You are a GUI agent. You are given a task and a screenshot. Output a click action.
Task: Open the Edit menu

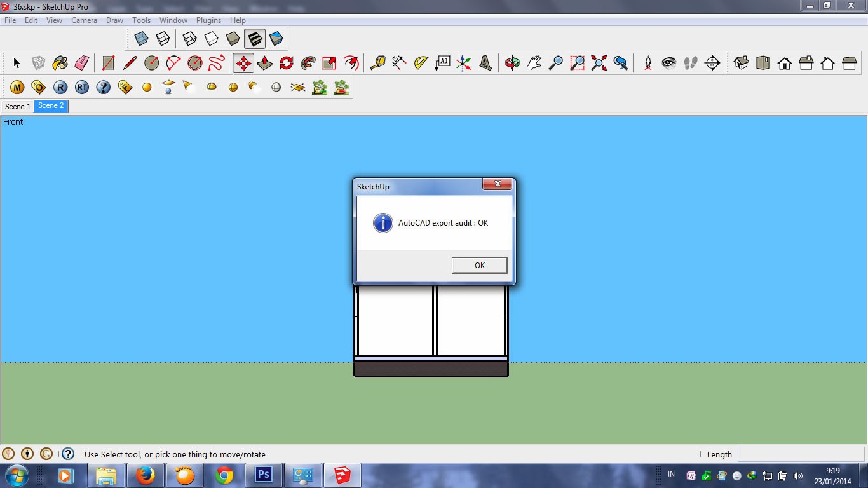click(31, 20)
